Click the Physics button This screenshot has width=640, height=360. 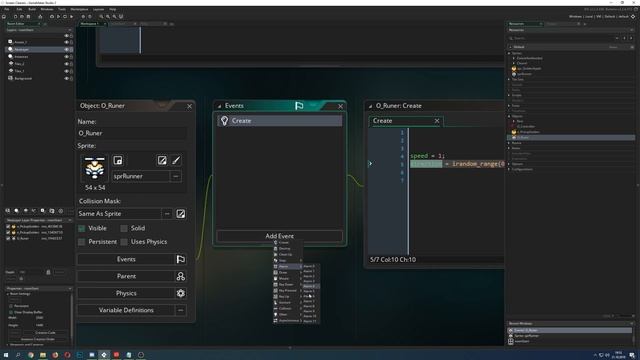click(126, 293)
